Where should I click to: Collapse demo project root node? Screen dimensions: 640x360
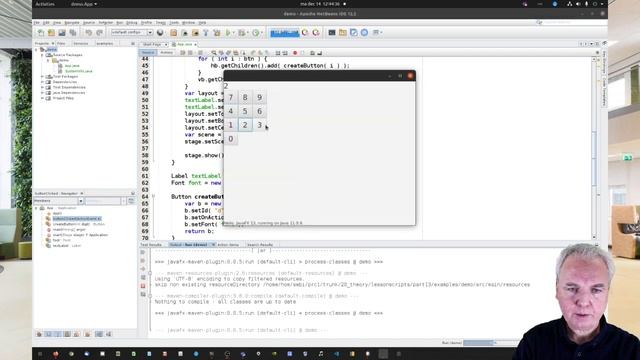[36, 49]
